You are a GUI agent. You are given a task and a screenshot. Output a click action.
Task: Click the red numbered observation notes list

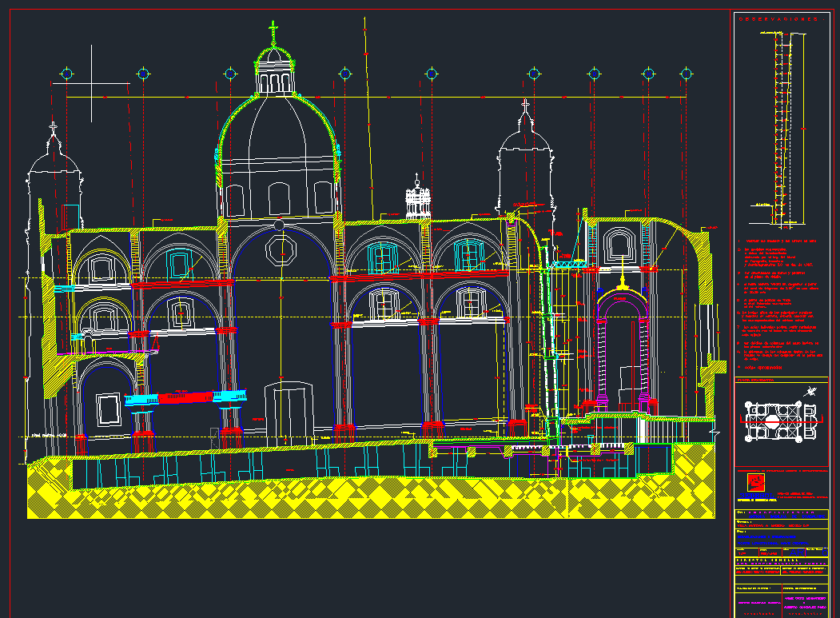[777, 304]
